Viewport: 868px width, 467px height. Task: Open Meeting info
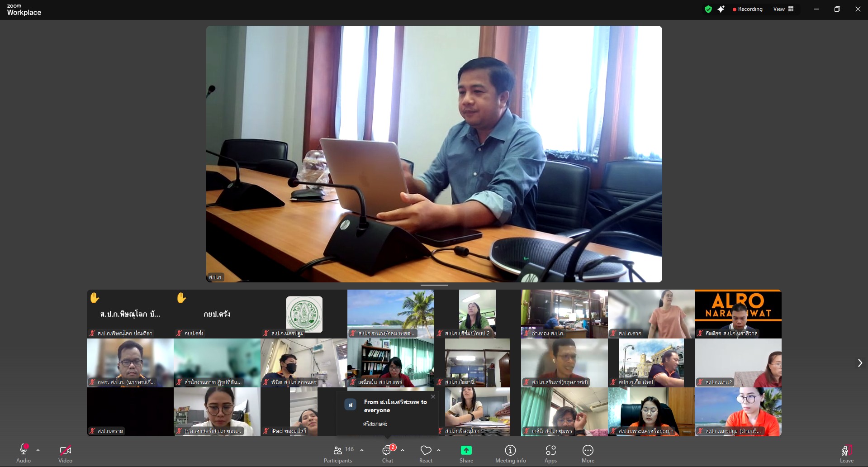pyautogui.click(x=510, y=454)
